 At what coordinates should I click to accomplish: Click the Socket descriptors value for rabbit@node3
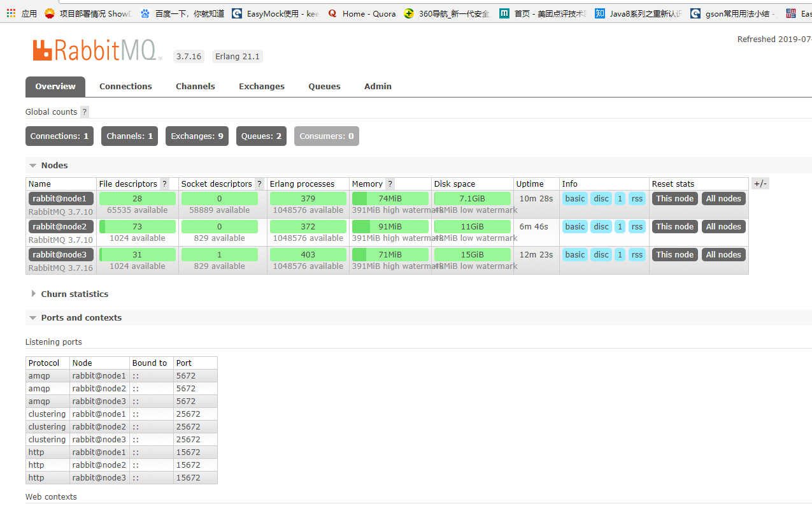(219, 254)
